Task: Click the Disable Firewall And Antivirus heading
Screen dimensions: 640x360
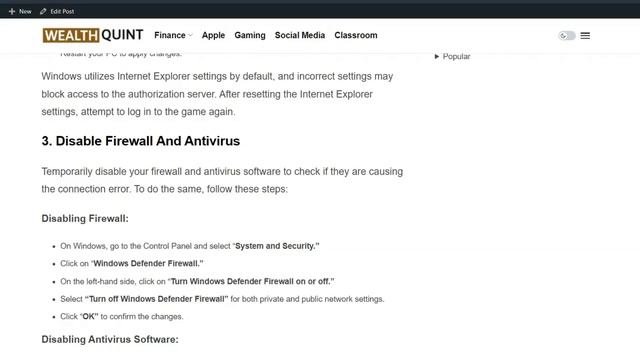Action: pyautogui.click(x=140, y=141)
